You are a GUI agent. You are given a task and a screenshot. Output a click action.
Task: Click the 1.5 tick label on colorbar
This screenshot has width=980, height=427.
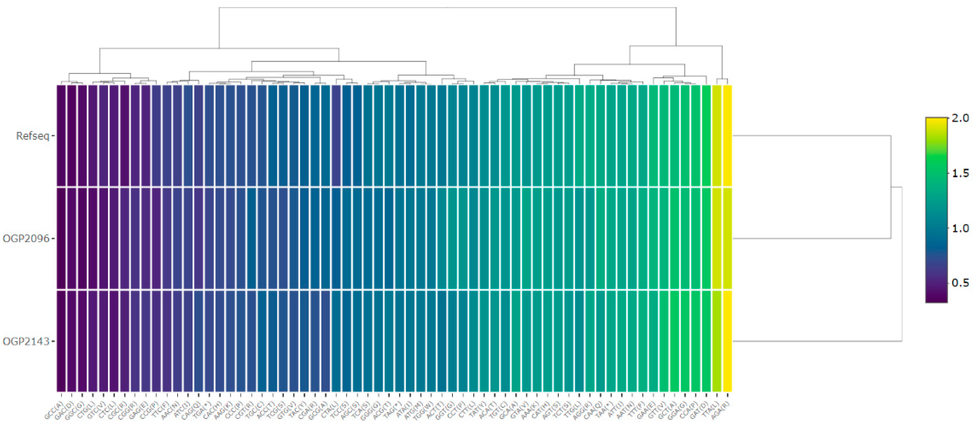click(960, 173)
